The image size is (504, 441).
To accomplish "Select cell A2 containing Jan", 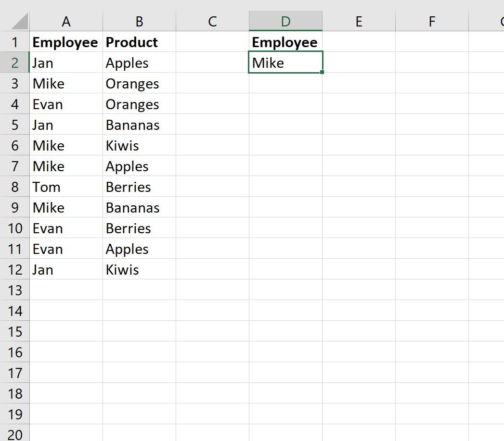I will coord(66,63).
